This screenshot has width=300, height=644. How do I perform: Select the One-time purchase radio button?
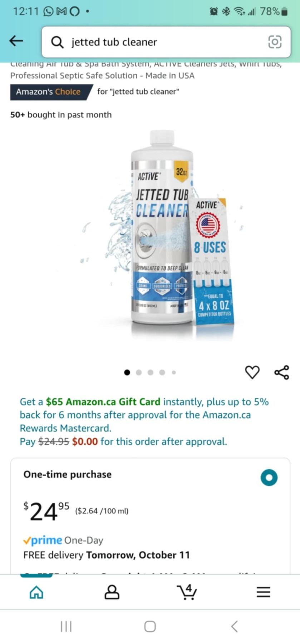click(269, 478)
